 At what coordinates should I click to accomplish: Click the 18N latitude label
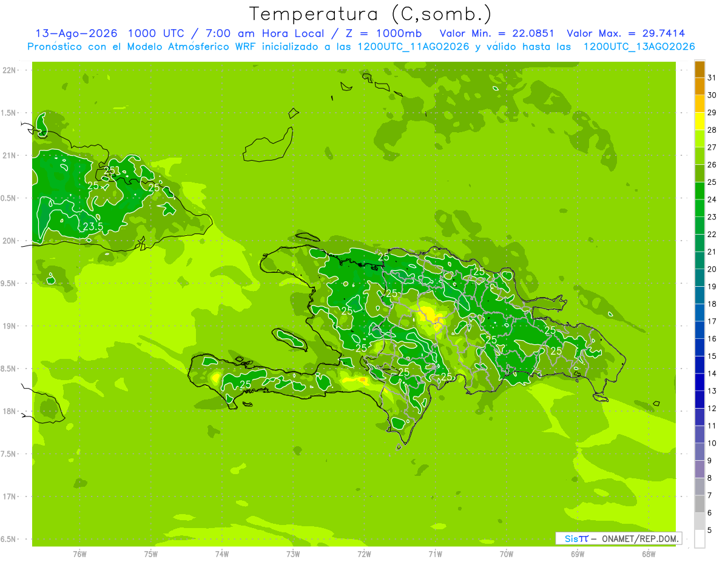[x=10, y=411]
